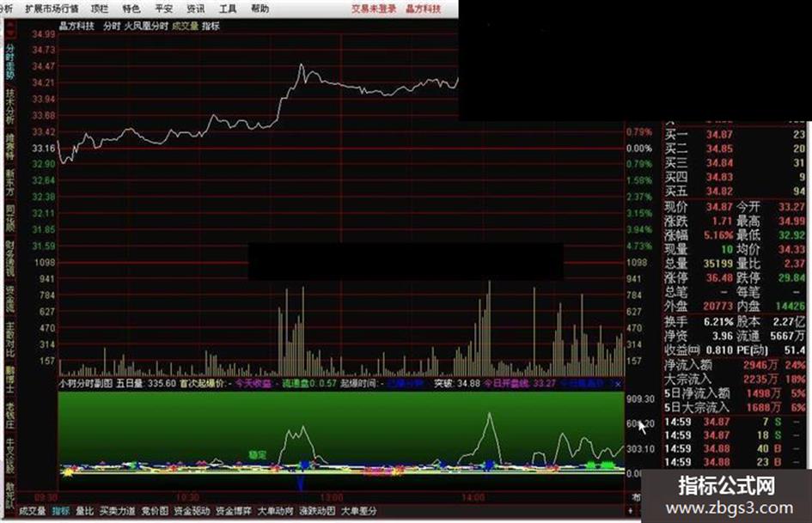Switch to 资金博弈 bottom tab
The height and width of the screenshot is (523, 812).
click(234, 511)
